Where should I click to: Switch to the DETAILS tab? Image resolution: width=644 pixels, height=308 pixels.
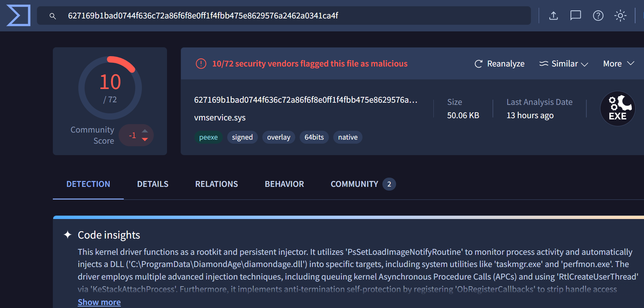pos(153,184)
